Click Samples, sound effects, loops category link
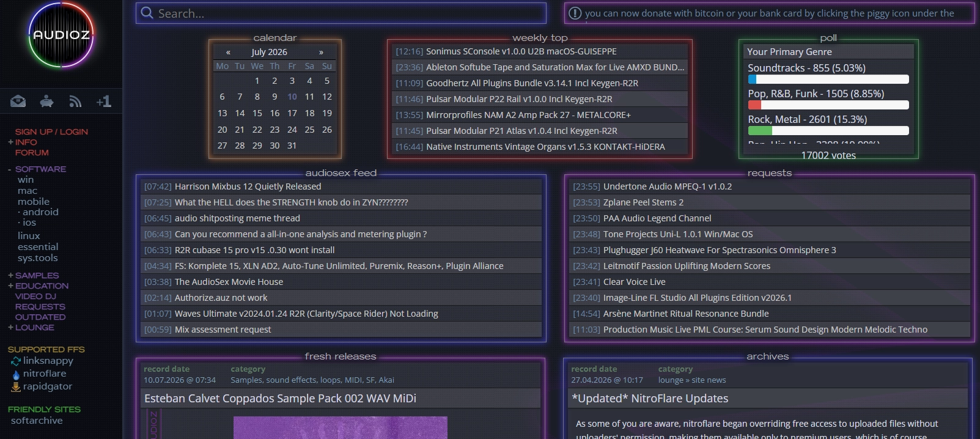This screenshot has height=439, width=980. [x=312, y=380]
